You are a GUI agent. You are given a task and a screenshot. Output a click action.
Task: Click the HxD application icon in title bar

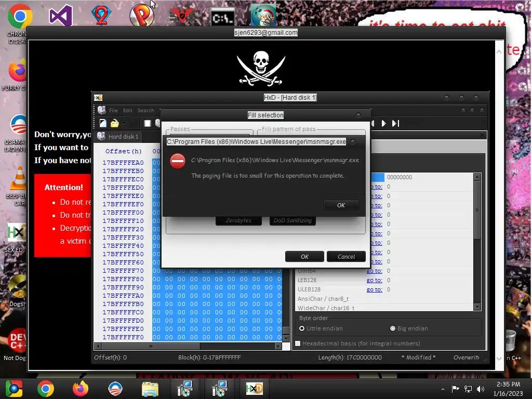point(98,98)
